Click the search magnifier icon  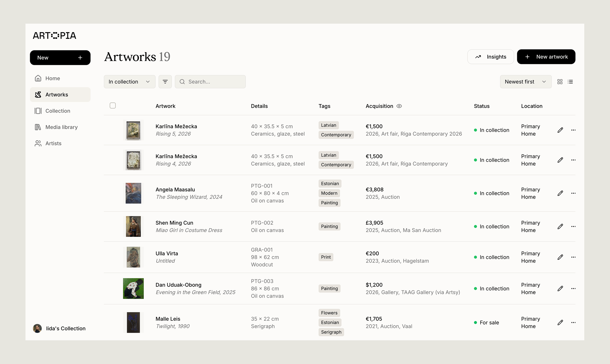(x=182, y=82)
